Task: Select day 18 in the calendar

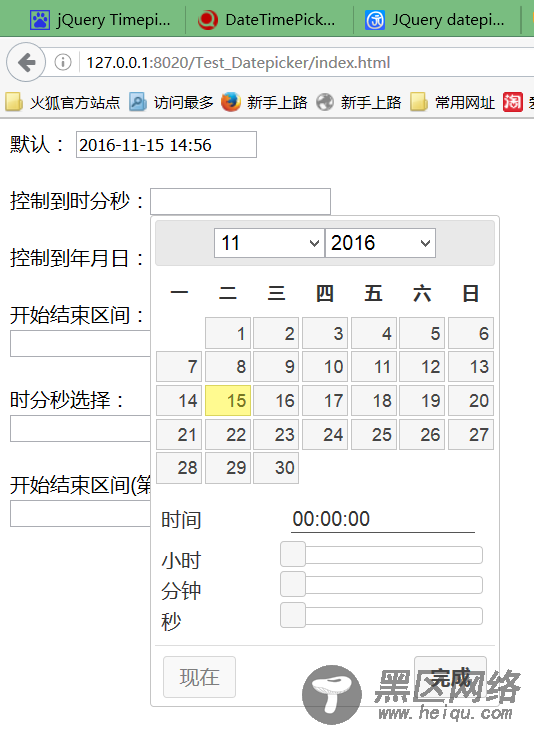Action: pyautogui.click(x=374, y=400)
